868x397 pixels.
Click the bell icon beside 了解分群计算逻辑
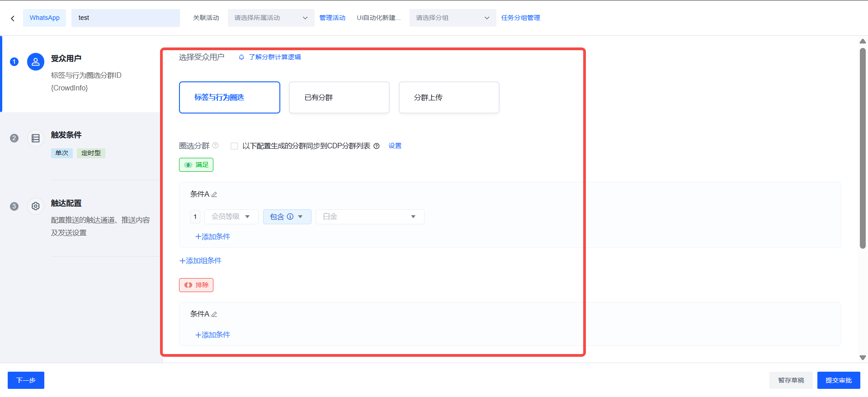[241, 57]
